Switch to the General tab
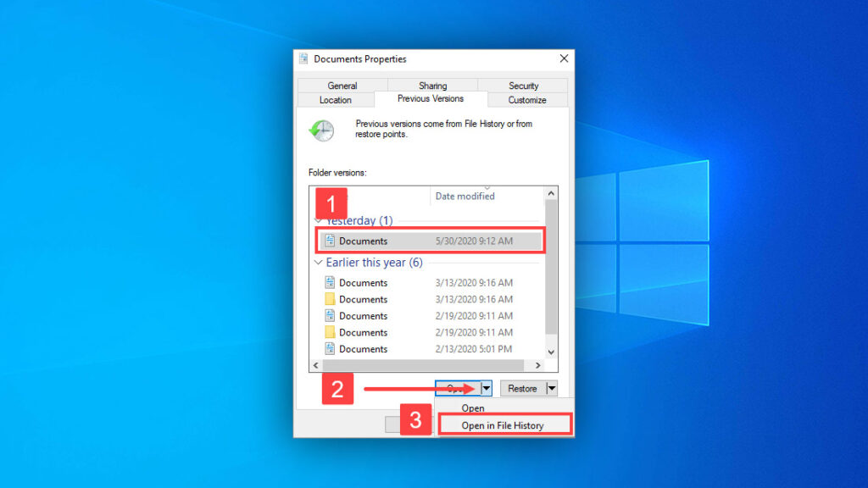Screen dimensions: 868x488 coord(342,85)
